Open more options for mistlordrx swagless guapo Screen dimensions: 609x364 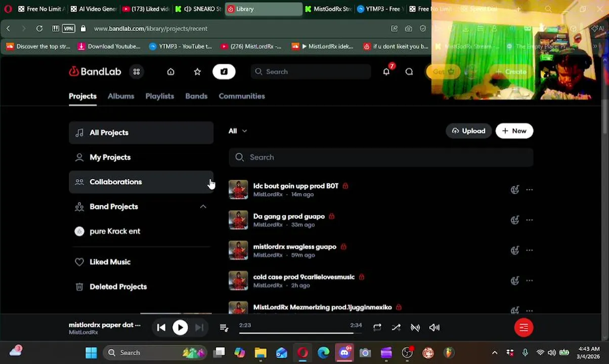click(x=530, y=250)
